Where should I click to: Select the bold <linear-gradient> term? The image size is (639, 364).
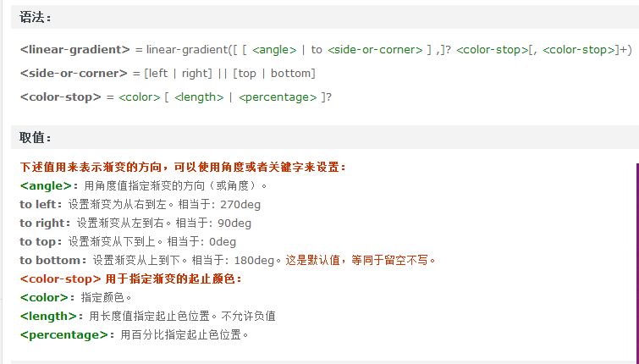[74, 50]
